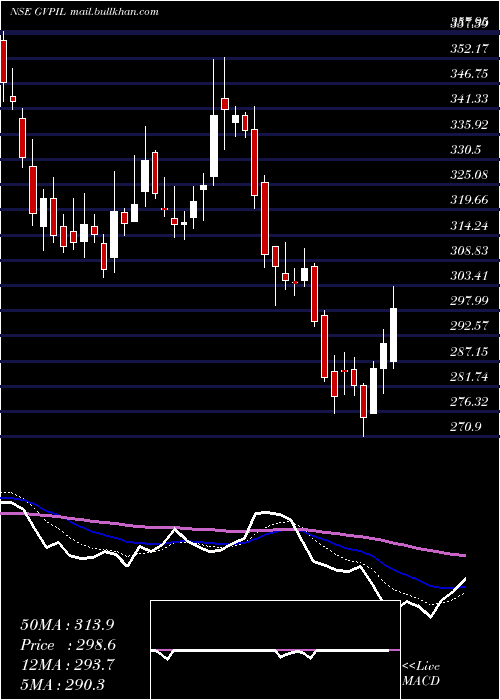Select the 341.33 price axis label
Image resolution: width=500 pixels, height=700 pixels.
point(469,99)
